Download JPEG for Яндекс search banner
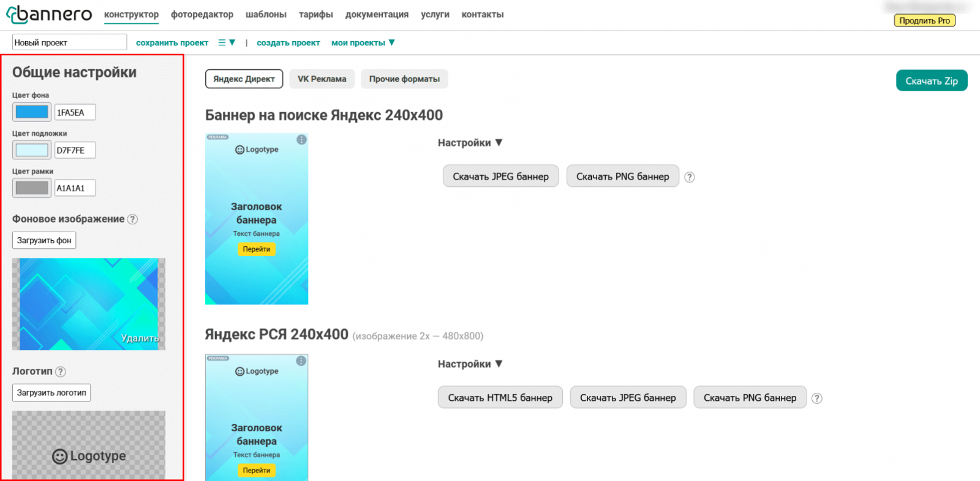 click(x=501, y=176)
